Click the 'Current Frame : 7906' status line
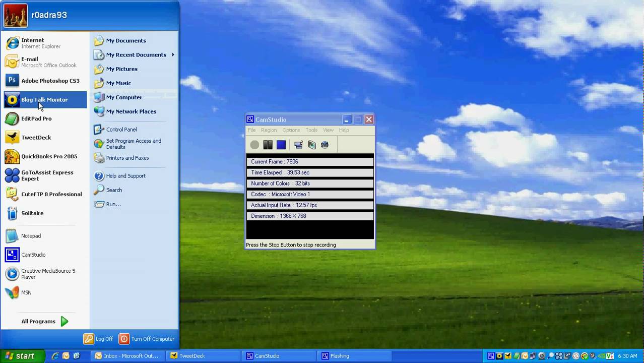Viewport: 644px width, 363px height. point(310,162)
